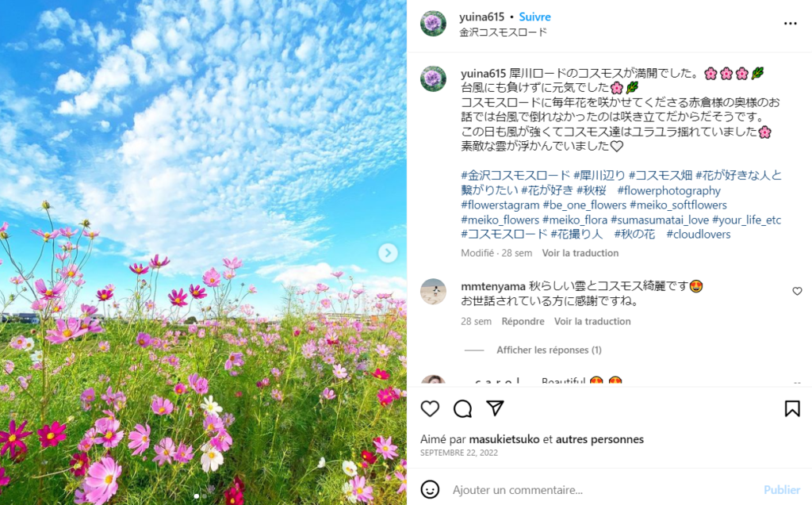
Task: Follow yuina615 with the Suivre button
Action: 535,17
